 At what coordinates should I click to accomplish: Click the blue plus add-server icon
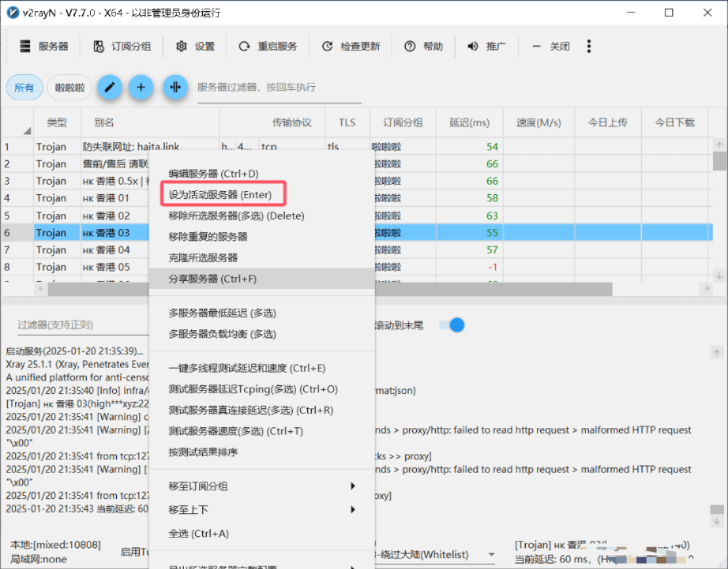(141, 87)
